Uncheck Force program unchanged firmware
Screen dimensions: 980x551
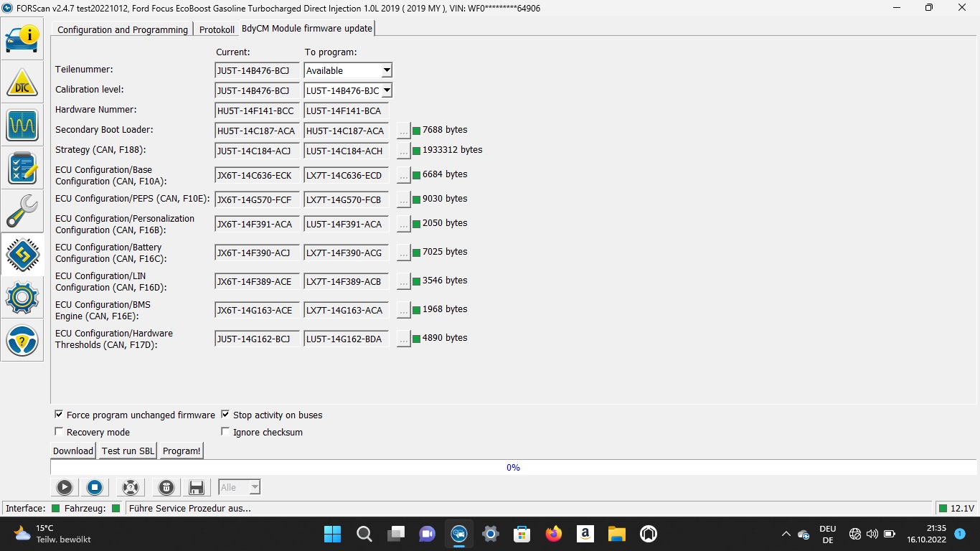tap(59, 415)
